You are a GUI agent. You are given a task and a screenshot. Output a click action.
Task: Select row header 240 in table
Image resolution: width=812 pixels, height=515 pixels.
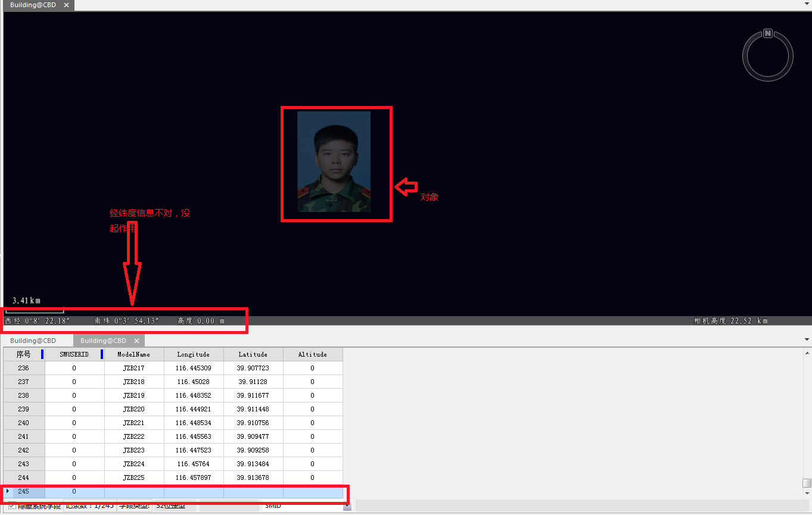pos(23,423)
